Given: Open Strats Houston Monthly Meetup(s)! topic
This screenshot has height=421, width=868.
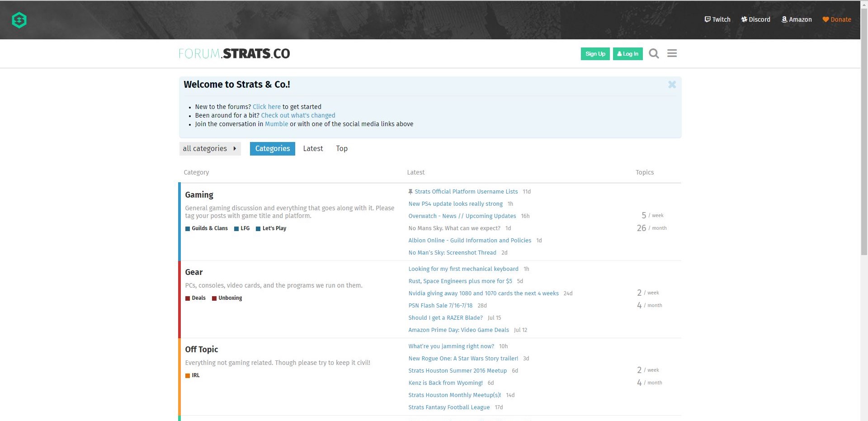Looking at the screenshot, I should pyautogui.click(x=454, y=395).
